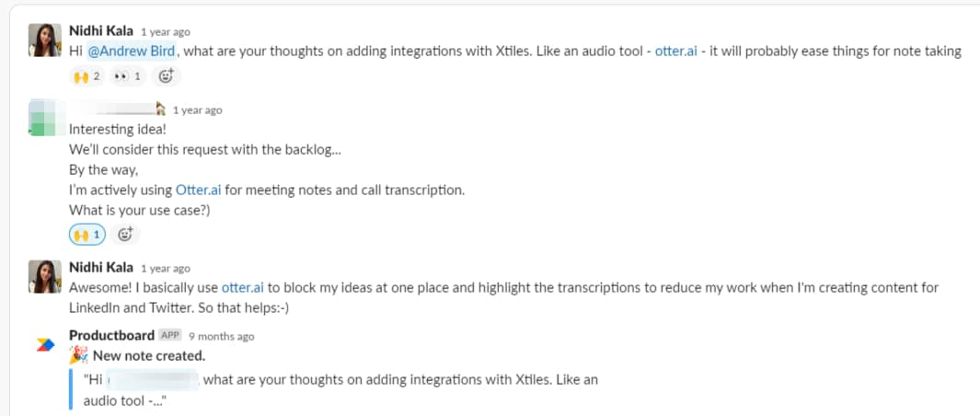Viewport: 980px width, 416px height.
Task: Open the @Andrew Bird mention
Action: click(132, 52)
